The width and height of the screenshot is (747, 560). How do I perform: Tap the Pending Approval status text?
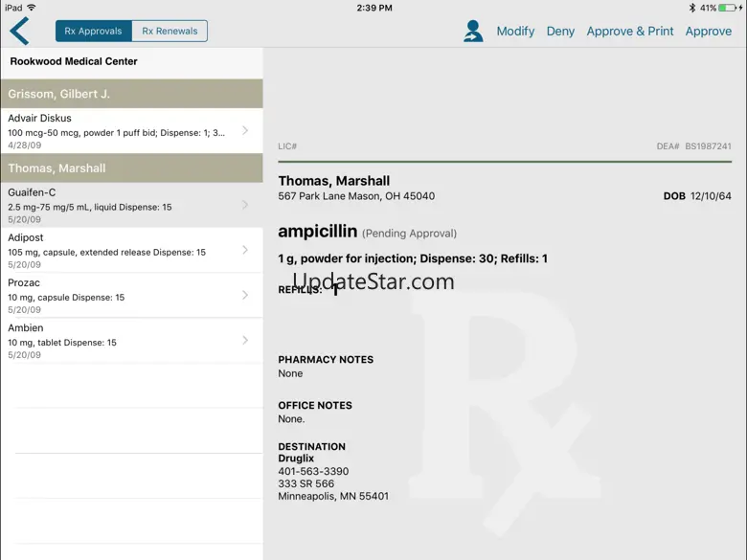tap(409, 234)
